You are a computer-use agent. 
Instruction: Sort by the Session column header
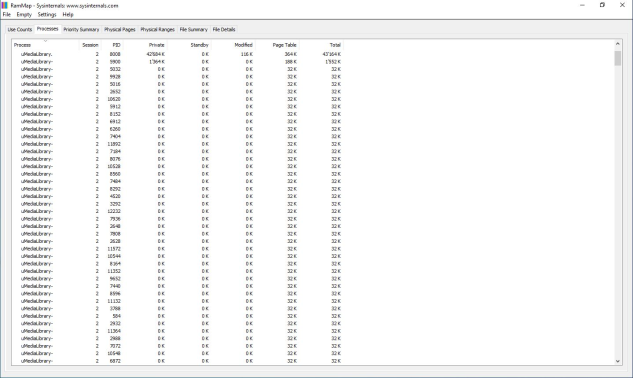pos(90,45)
